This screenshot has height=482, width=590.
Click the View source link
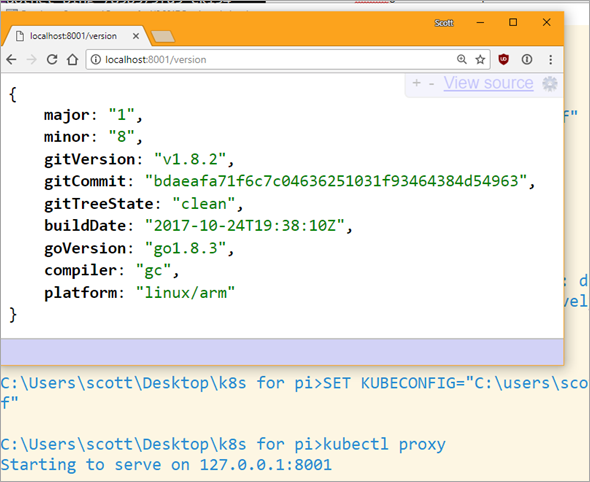coord(488,83)
